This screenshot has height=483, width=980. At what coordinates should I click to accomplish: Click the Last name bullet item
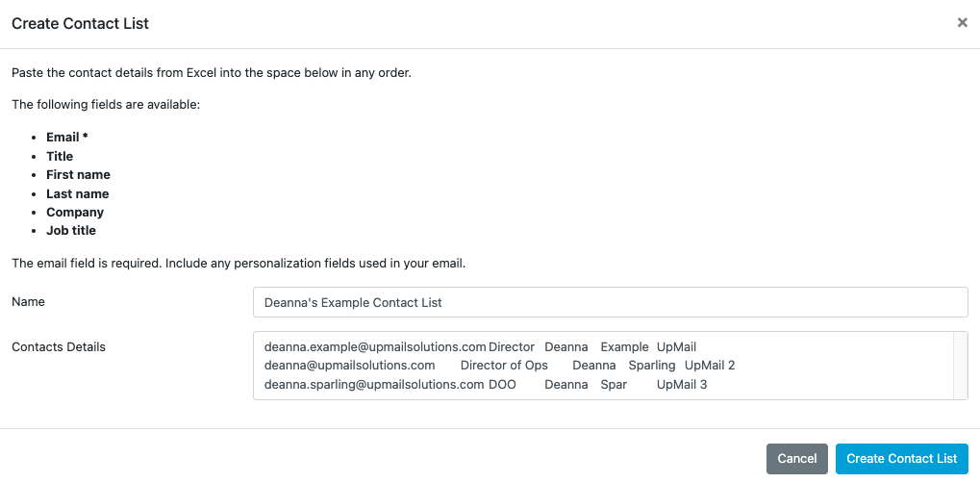coord(77,193)
